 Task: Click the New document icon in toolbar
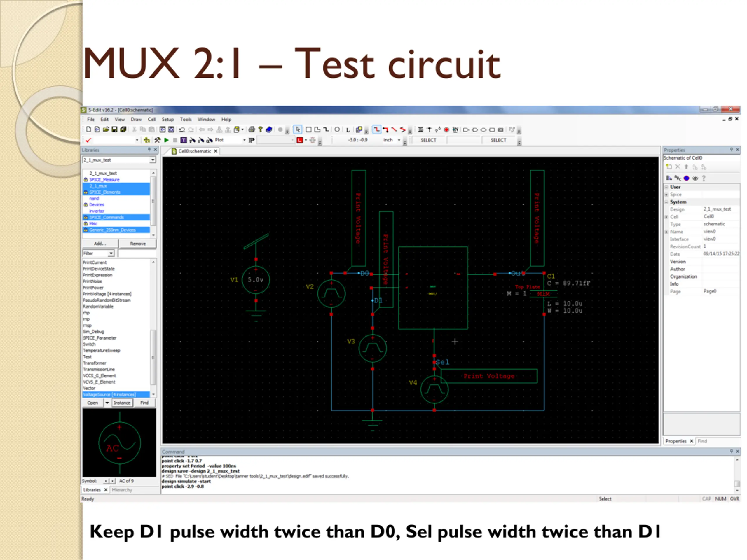point(88,129)
